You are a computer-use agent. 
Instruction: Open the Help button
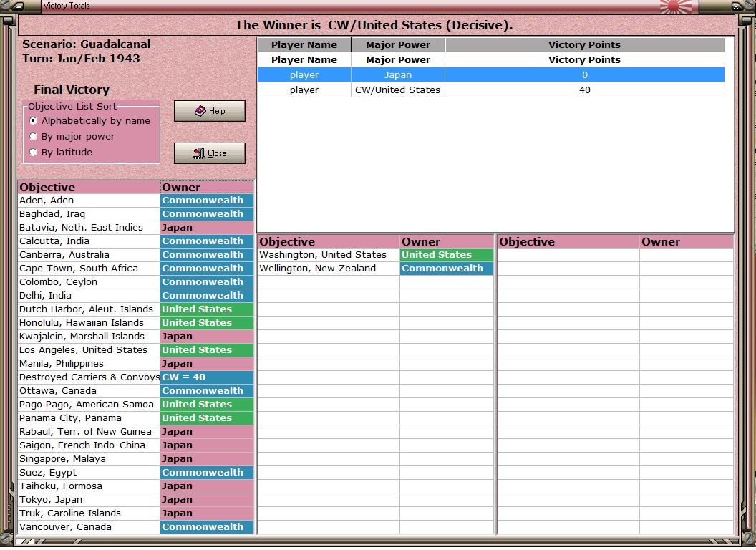click(209, 111)
